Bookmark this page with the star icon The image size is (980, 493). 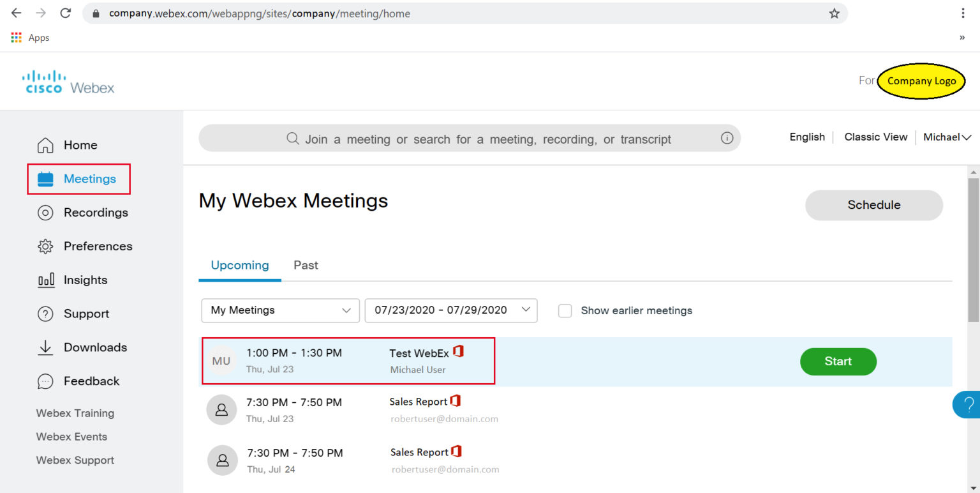click(x=834, y=13)
